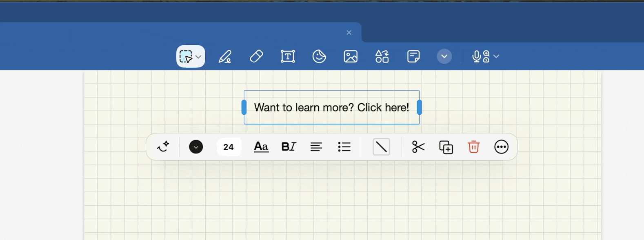Viewport: 644px width, 240px height.
Task: Delete the text box with trash icon
Action: coord(473,147)
